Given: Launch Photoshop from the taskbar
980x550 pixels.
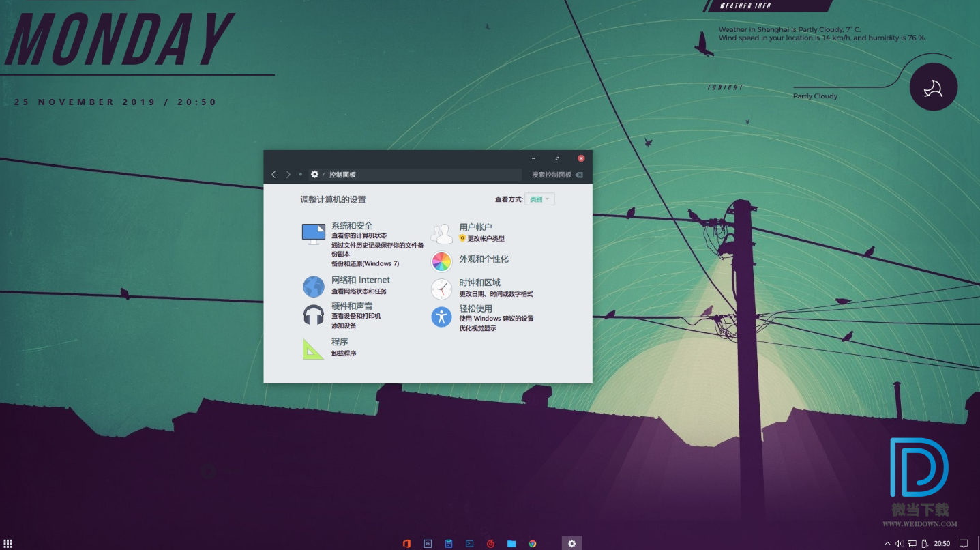Looking at the screenshot, I should pyautogui.click(x=428, y=544).
